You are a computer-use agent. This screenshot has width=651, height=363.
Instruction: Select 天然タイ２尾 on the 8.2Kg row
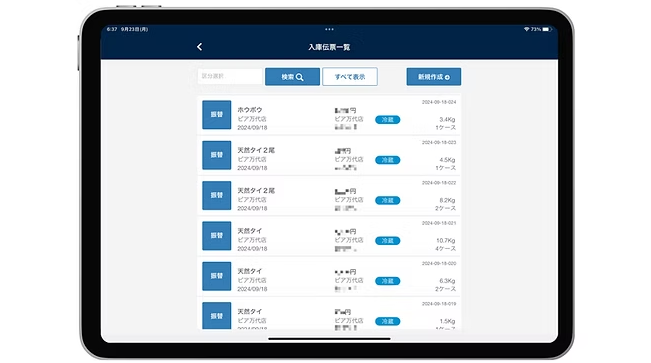(x=256, y=190)
